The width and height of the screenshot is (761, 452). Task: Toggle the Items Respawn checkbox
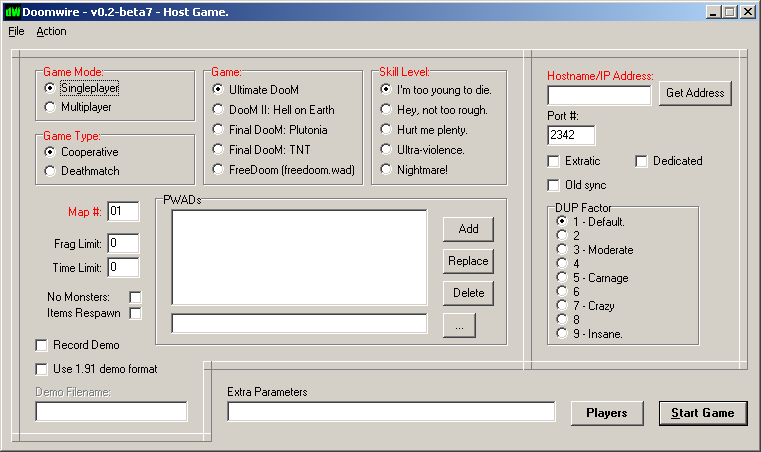[135, 313]
